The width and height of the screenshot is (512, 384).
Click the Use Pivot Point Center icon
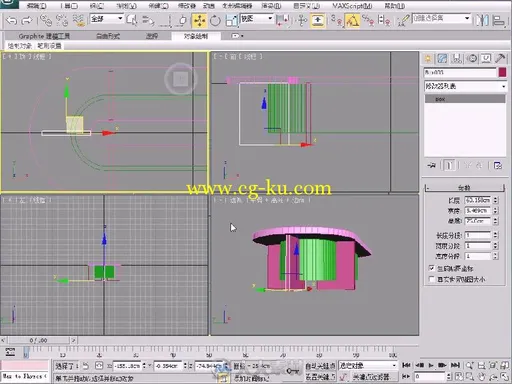click(283, 21)
